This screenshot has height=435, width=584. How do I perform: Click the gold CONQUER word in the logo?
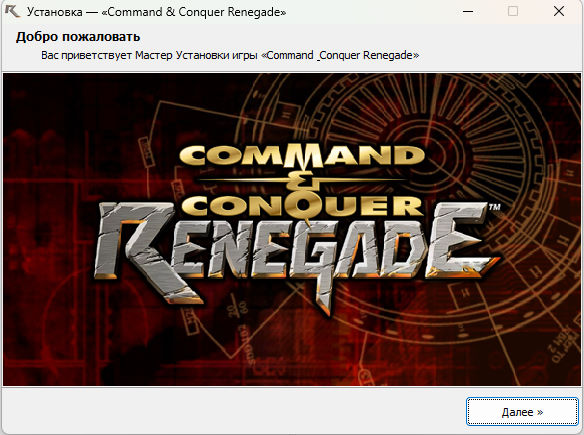tap(302, 206)
